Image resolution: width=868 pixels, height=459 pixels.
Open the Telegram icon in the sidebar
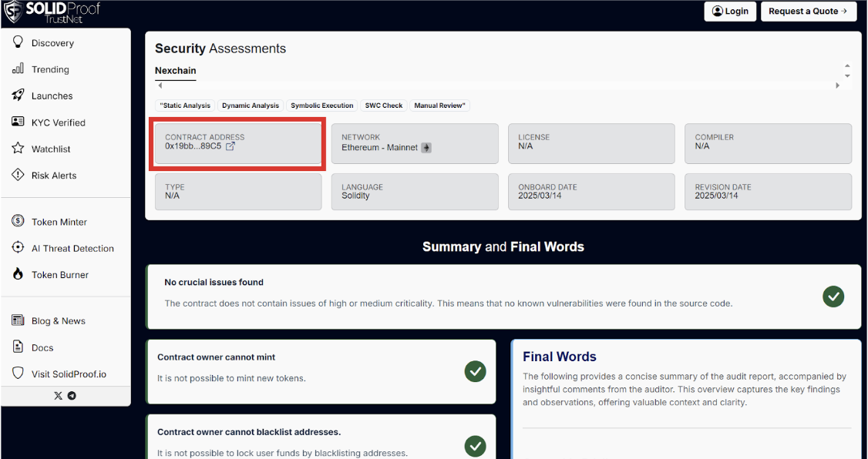click(x=72, y=396)
